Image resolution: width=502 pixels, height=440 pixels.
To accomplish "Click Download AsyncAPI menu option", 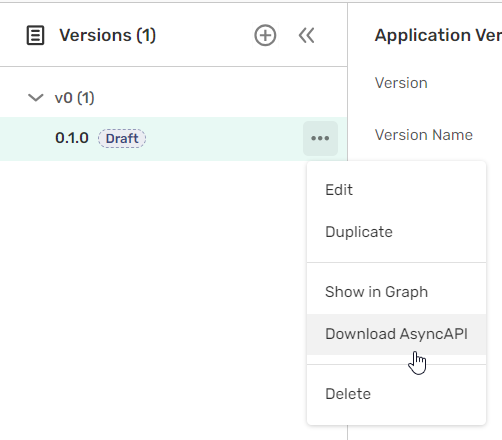I will [x=396, y=334].
